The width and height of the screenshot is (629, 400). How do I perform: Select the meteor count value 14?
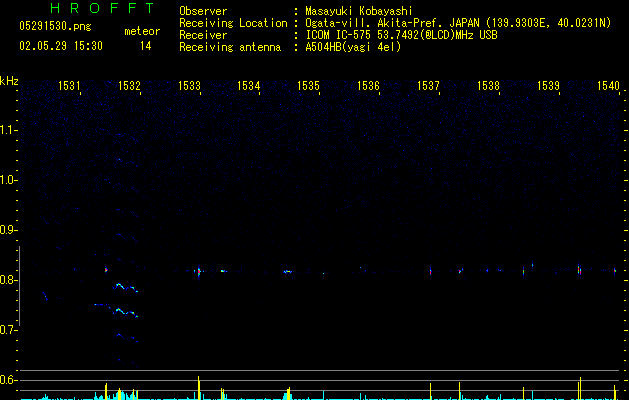[x=146, y=46]
